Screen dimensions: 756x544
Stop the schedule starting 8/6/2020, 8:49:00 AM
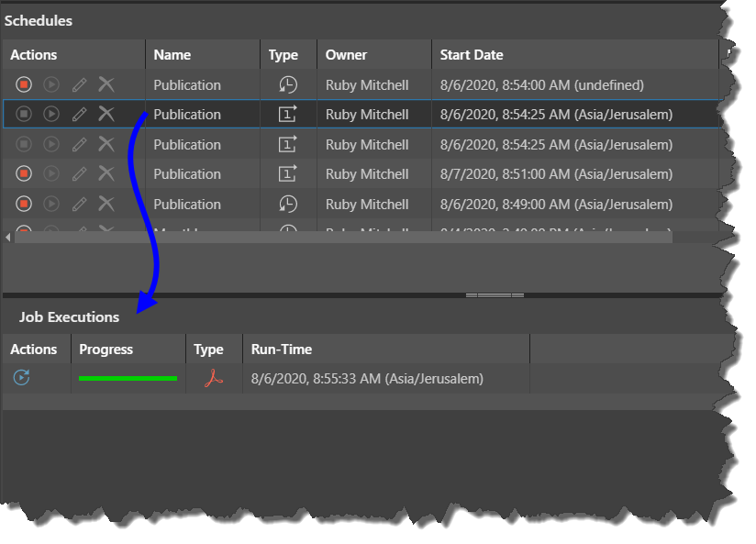pyautogui.click(x=24, y=204)
